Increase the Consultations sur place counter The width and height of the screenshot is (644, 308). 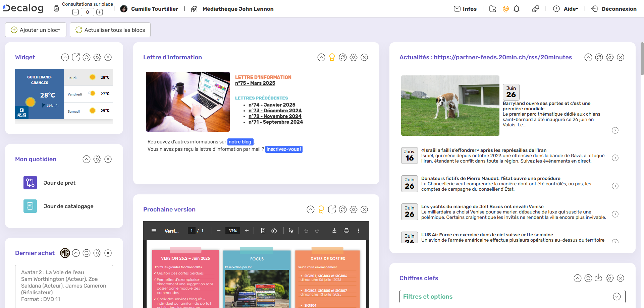tap(100, 12)
